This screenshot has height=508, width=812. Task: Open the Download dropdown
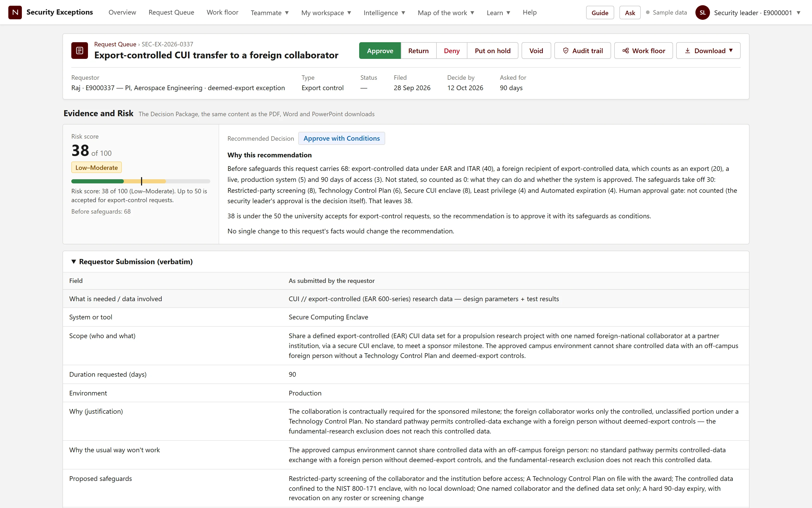[x=708, y=51]
